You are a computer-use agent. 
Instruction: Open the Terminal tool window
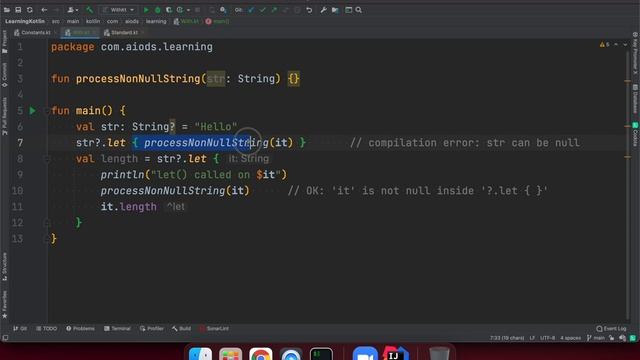118,329
